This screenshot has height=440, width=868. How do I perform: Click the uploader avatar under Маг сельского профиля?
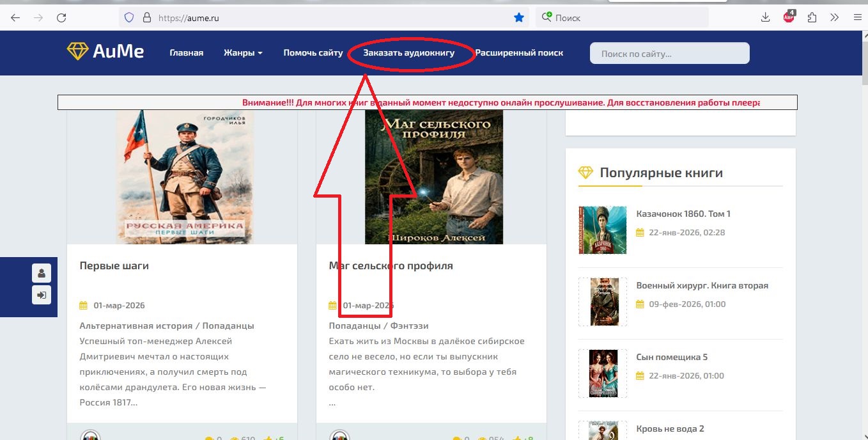339,437
